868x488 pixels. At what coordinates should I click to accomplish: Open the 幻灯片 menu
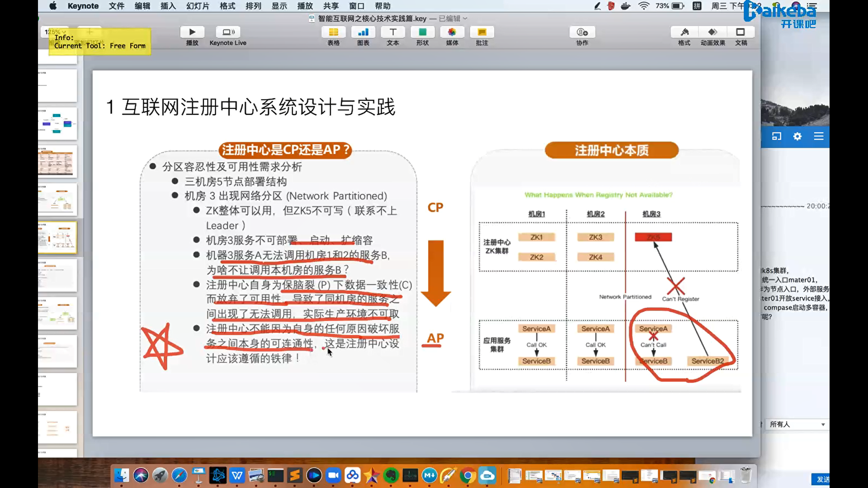[198, 6]
